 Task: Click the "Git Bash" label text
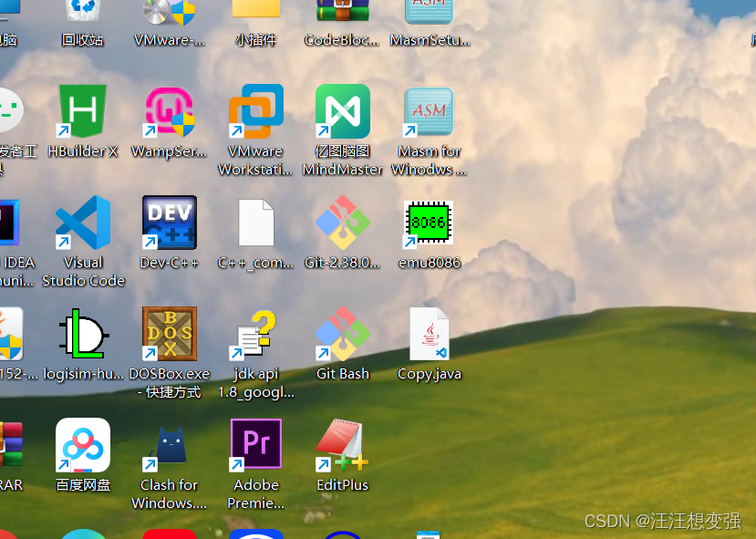tap(343, 374)
